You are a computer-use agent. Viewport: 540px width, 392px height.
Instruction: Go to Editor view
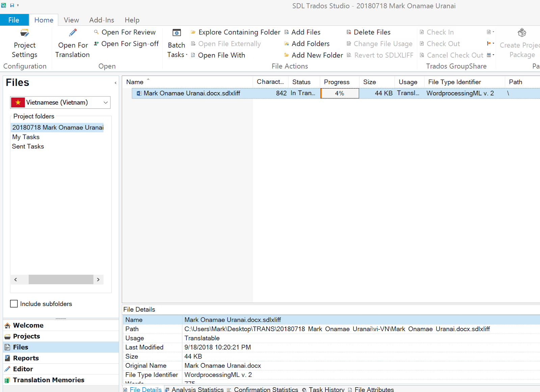click(61, 369)
